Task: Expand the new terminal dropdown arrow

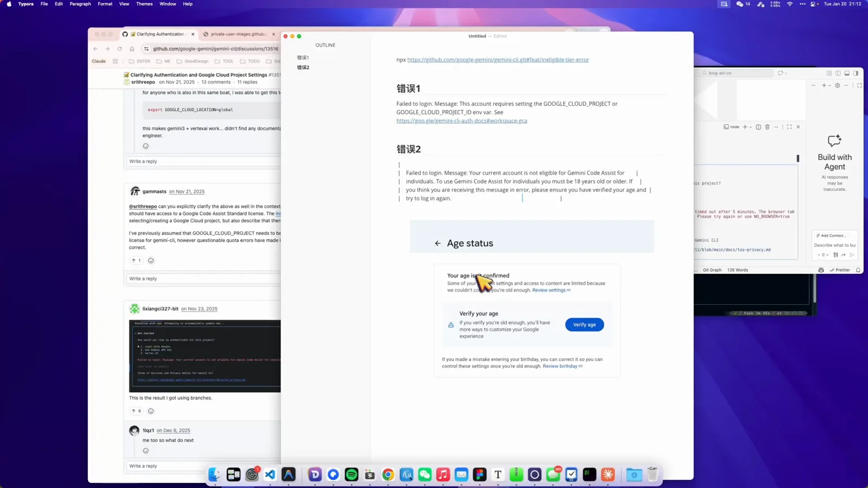Action: point(751,127)
